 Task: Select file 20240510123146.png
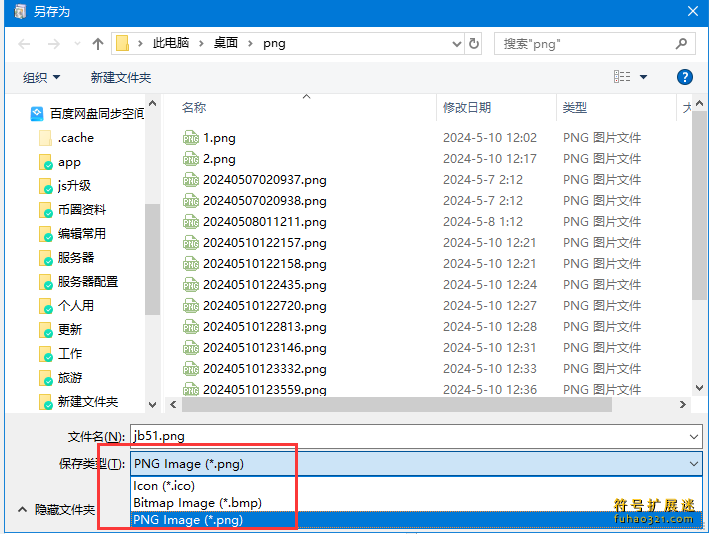265,348
